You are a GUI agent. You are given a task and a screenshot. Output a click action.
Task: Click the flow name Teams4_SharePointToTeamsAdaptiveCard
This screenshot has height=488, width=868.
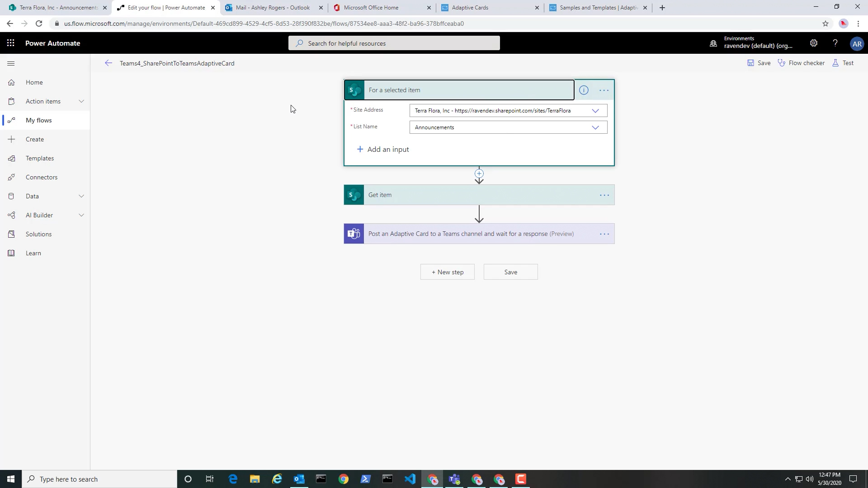tap(177, 63)
